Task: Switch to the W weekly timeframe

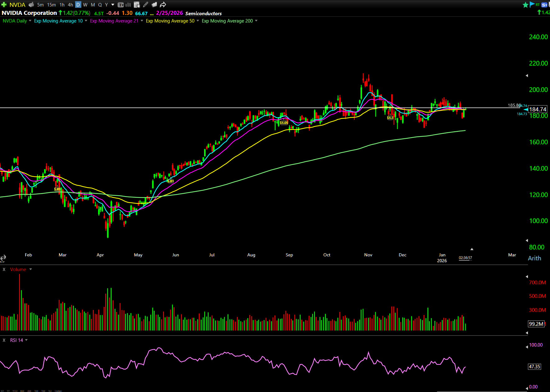Action: [x=85, y=5]
